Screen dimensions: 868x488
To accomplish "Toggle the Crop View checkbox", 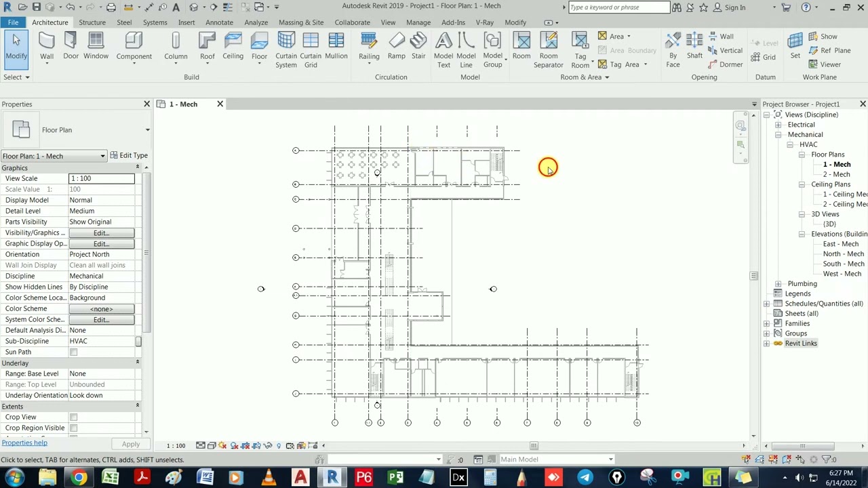I will click(x=73, y=417).
